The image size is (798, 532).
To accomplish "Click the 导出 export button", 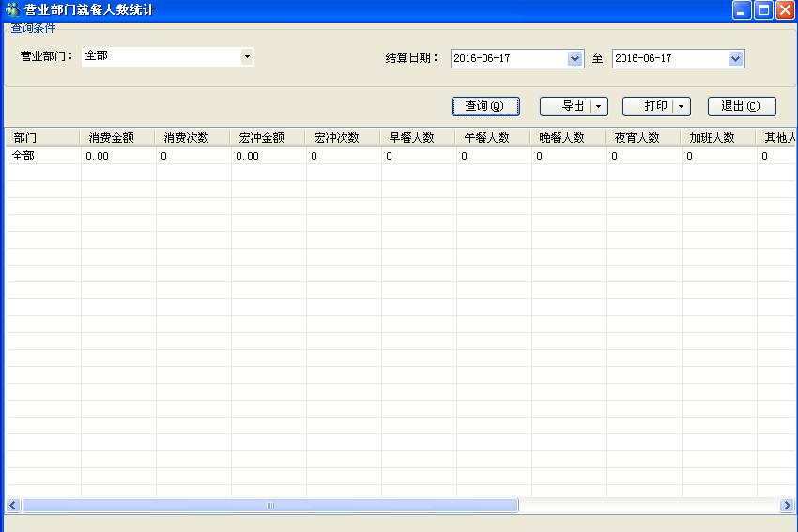I will click(566, 106).
